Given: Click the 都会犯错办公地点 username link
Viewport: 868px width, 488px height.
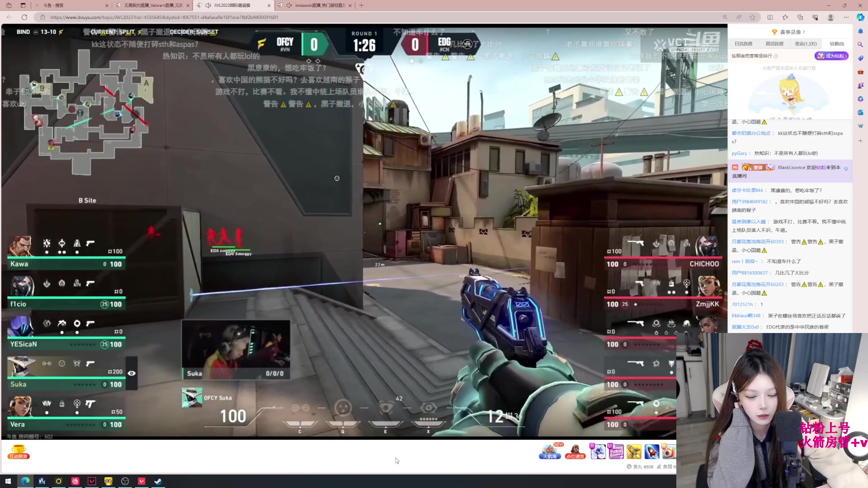Looking at the screenshot, I should (x=751, y=133).
